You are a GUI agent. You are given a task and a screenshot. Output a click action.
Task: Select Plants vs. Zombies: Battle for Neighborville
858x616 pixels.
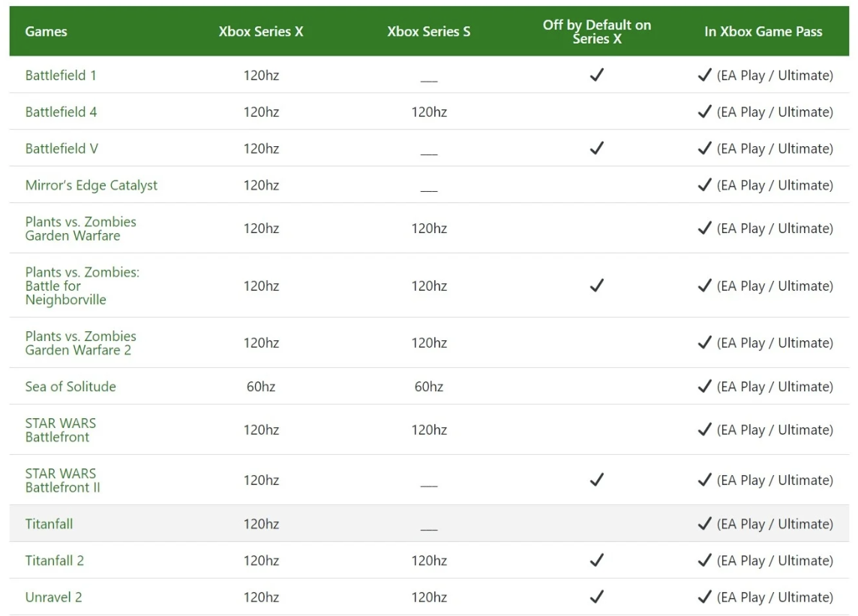click(82, 286)
